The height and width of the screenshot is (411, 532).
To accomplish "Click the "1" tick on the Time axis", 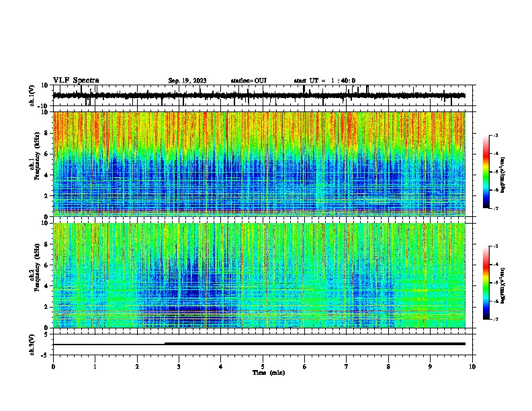I will [95, 367].
